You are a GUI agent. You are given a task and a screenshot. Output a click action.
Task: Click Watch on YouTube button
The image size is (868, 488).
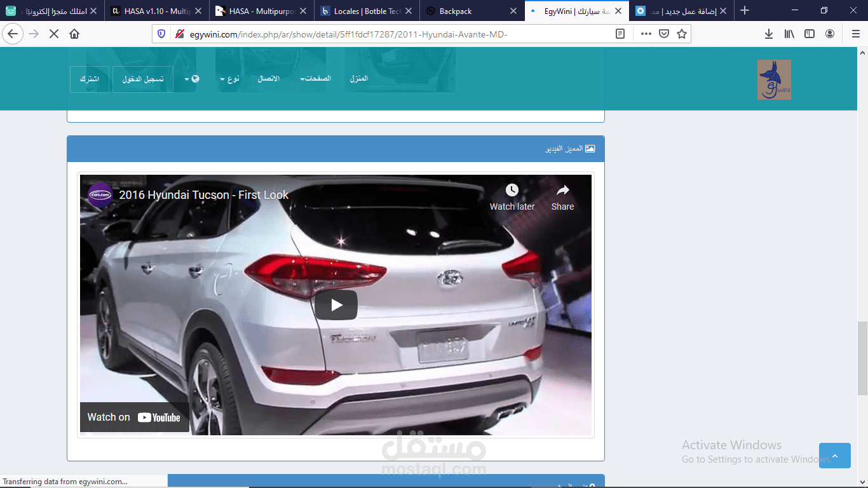[134, 417]
